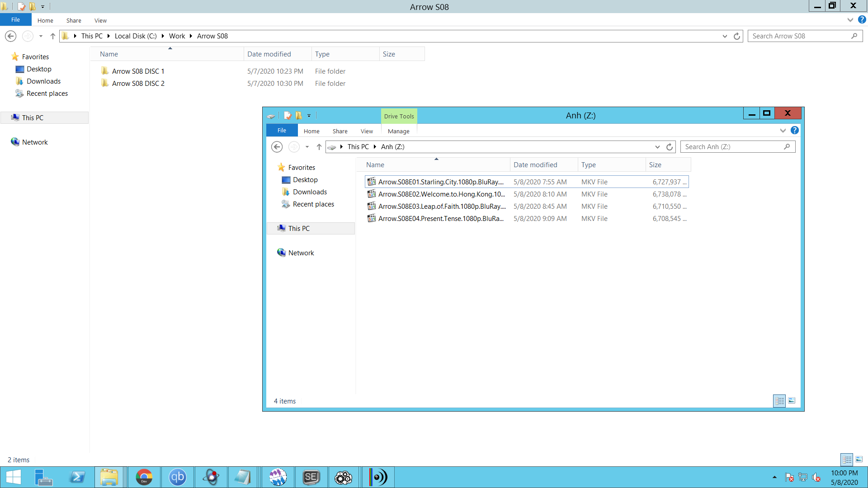Open Share tab in Anh (Z:) window
Viewport: 868px width, 488px height.
[x=340, y=131]
